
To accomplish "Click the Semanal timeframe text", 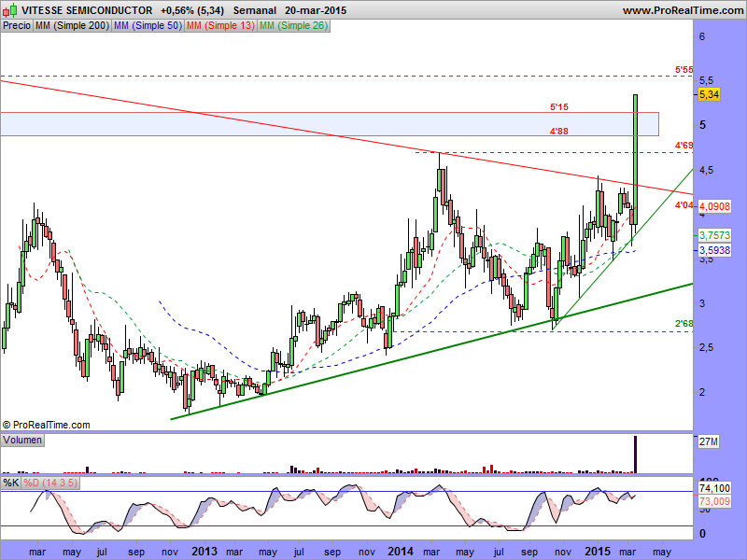I will (255, 10).
